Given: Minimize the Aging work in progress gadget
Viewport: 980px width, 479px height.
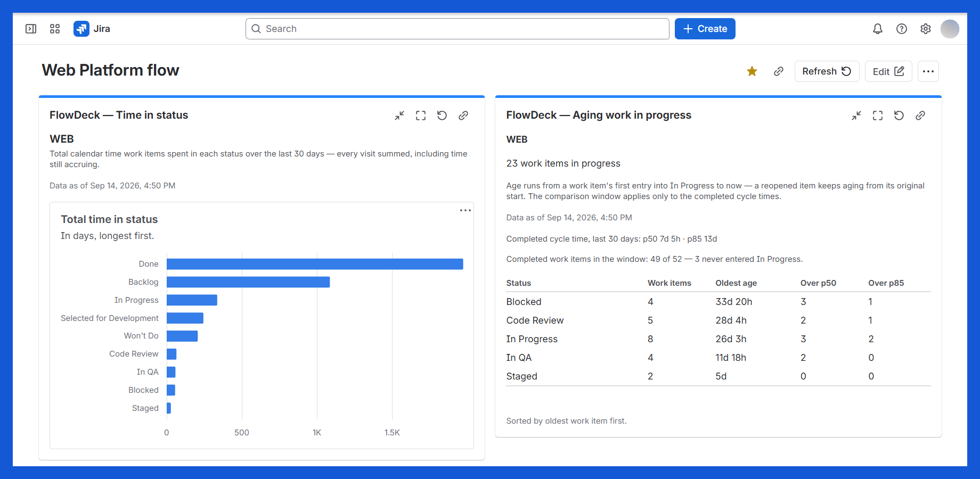Looking at the screenshot, I should pos(856,115).
